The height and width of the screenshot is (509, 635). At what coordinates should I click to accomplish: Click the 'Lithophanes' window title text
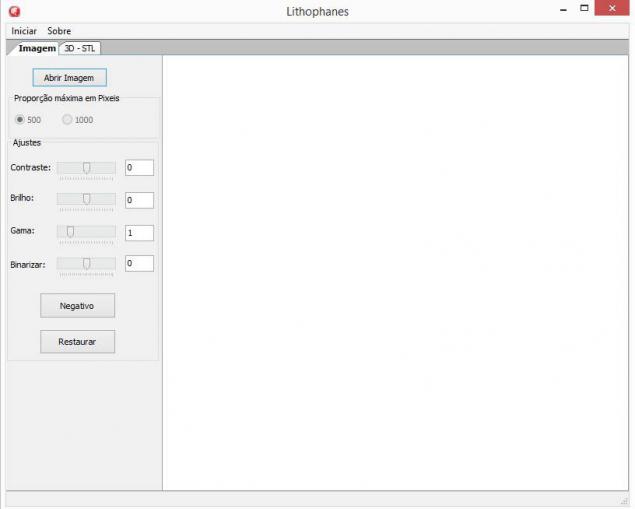point(318,12)
